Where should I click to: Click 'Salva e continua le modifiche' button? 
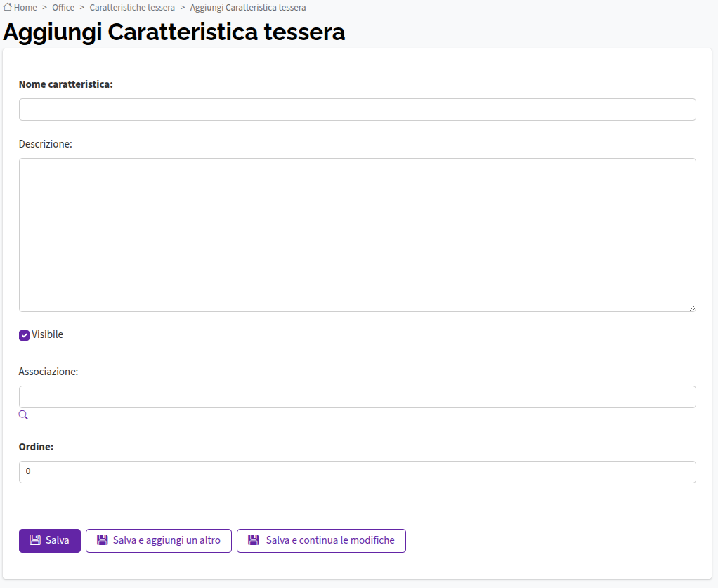[321, 541]
